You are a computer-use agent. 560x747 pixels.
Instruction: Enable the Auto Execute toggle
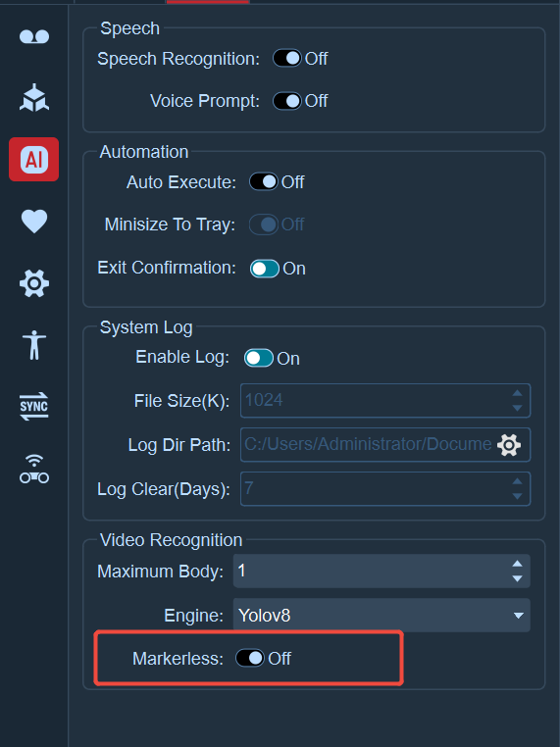coord(264,181)
